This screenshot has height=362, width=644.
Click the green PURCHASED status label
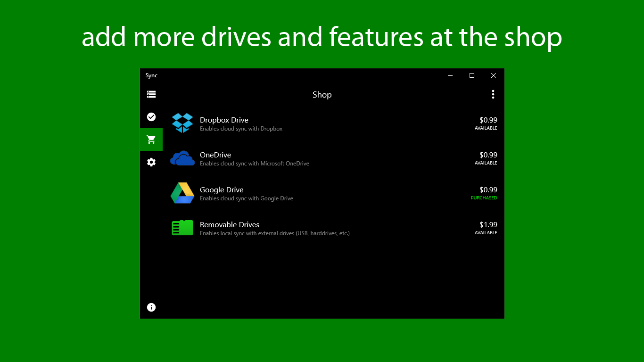[484, 198]
